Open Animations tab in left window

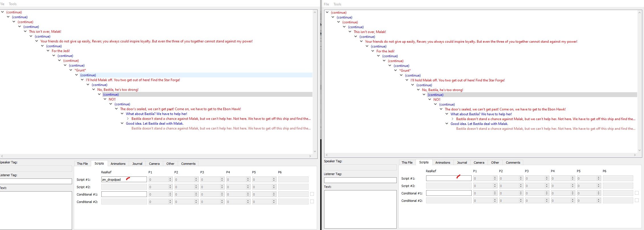(118, 164)
